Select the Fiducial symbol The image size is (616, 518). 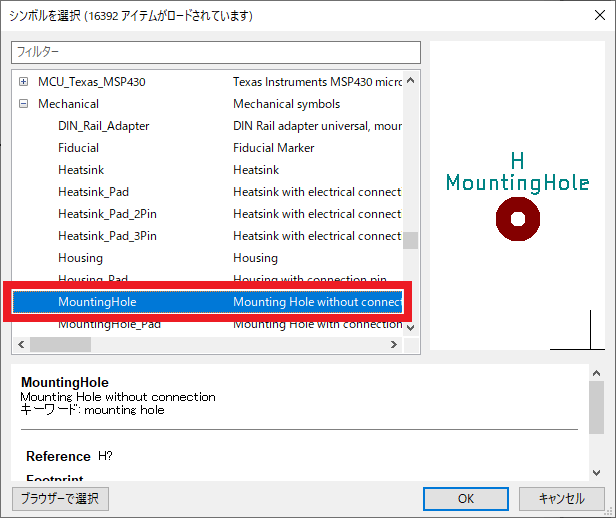(x=78, y=148)
